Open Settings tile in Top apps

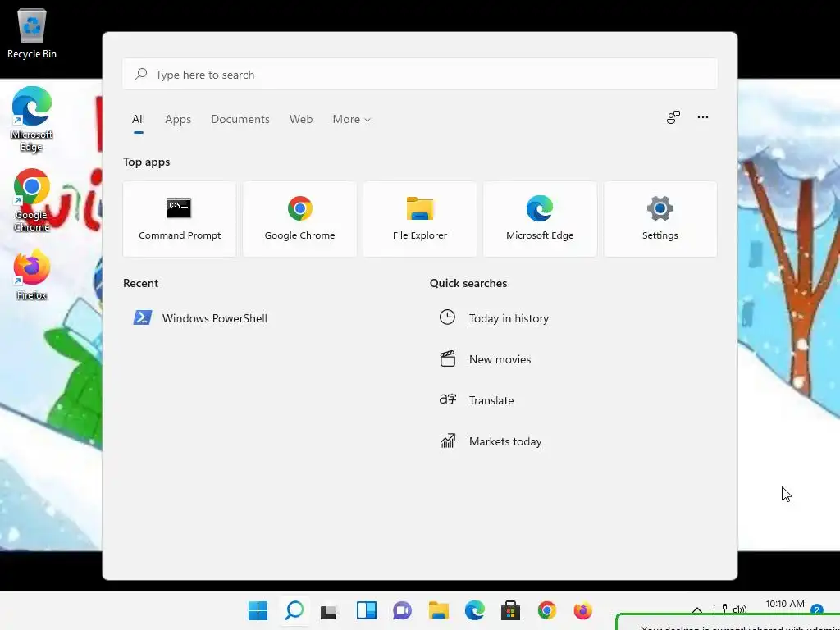pyautogui.click(x=660, y=219)
